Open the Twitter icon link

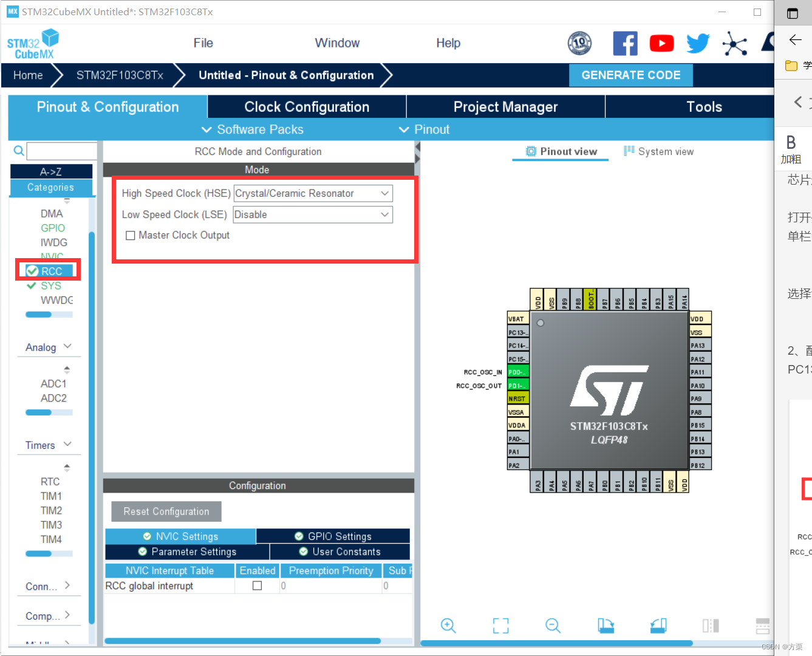click(x=698, y=43)
